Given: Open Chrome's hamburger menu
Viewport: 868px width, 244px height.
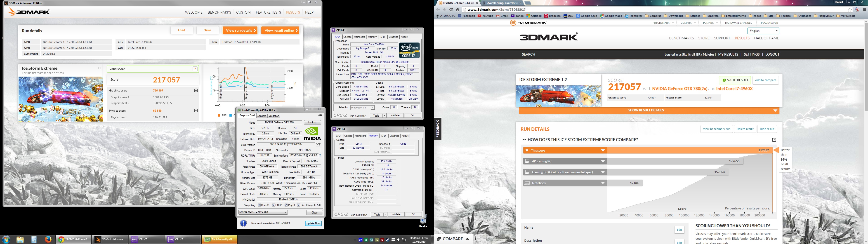Looking at the screenshot, I should [864, 10].
